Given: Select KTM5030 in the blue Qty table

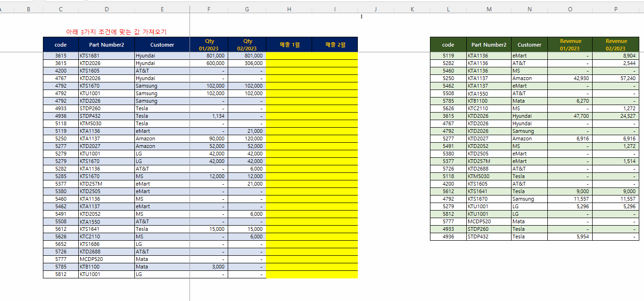Looking at the screenshot, I should click(x=107, y=123).
